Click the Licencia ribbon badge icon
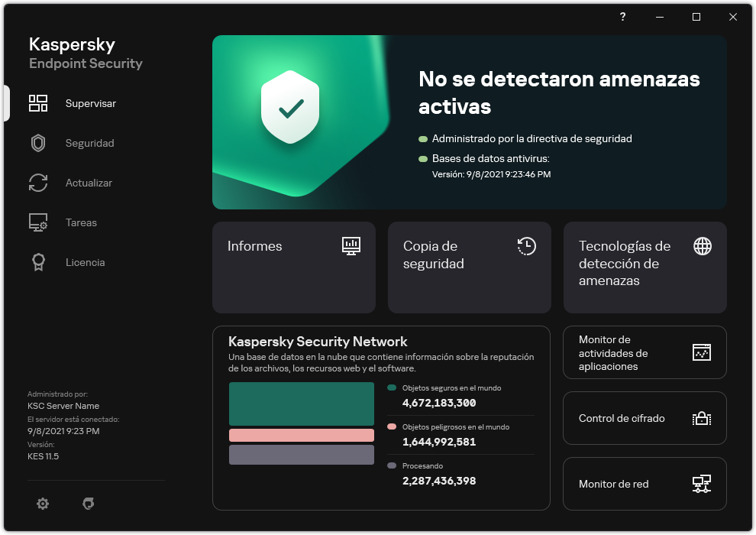The image size is (756, 535). (38, 262)
